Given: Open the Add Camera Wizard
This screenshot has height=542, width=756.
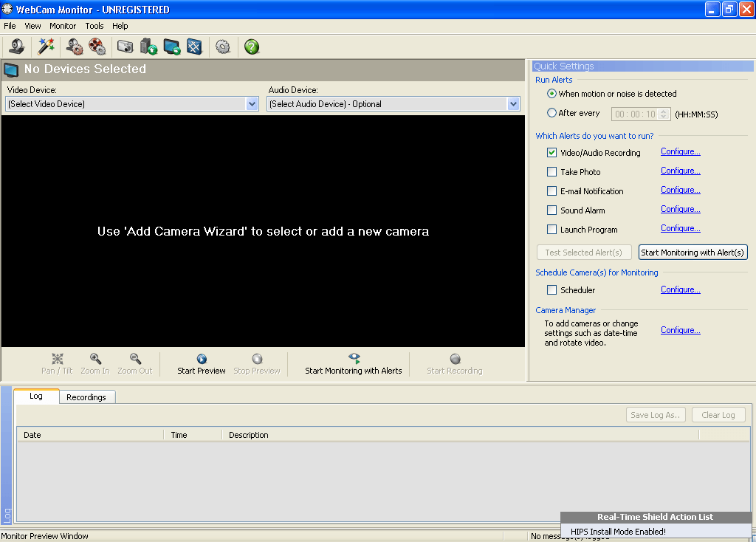Looking at the screenshot, I should [46, 46].
